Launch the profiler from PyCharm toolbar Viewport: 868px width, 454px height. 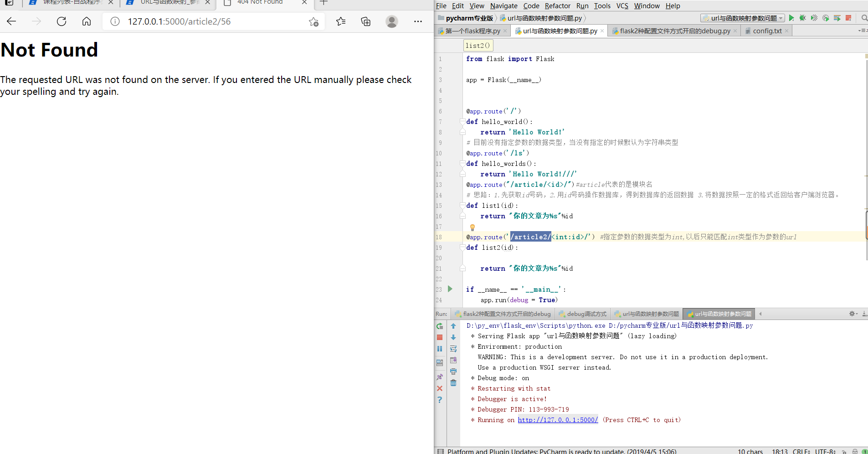(x=826, y=18)
